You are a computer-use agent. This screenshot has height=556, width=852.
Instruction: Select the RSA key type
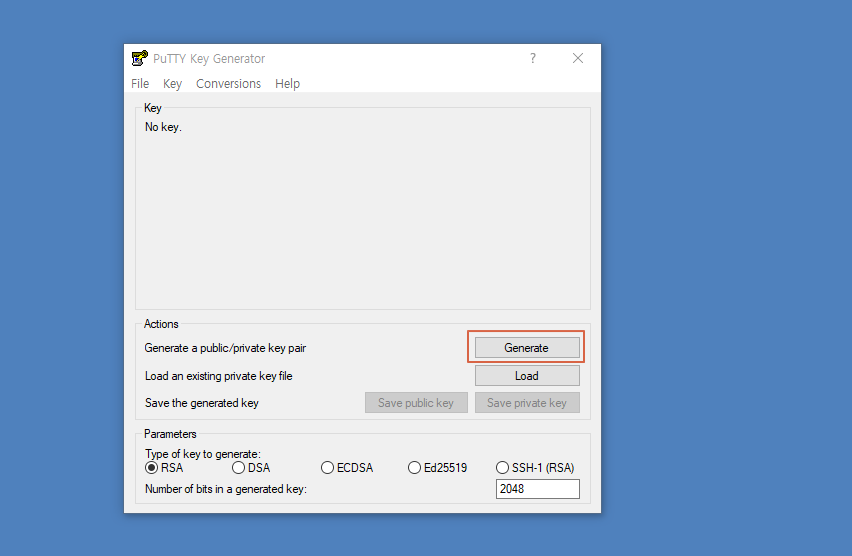pyautogui.click(x=164, y=468)
